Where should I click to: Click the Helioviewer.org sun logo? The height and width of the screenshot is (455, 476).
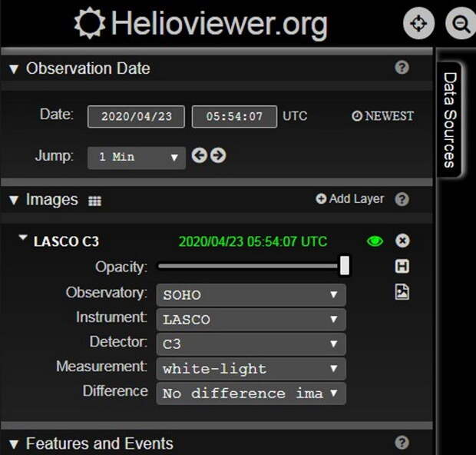pyautogui.click(x=90, y=23)
